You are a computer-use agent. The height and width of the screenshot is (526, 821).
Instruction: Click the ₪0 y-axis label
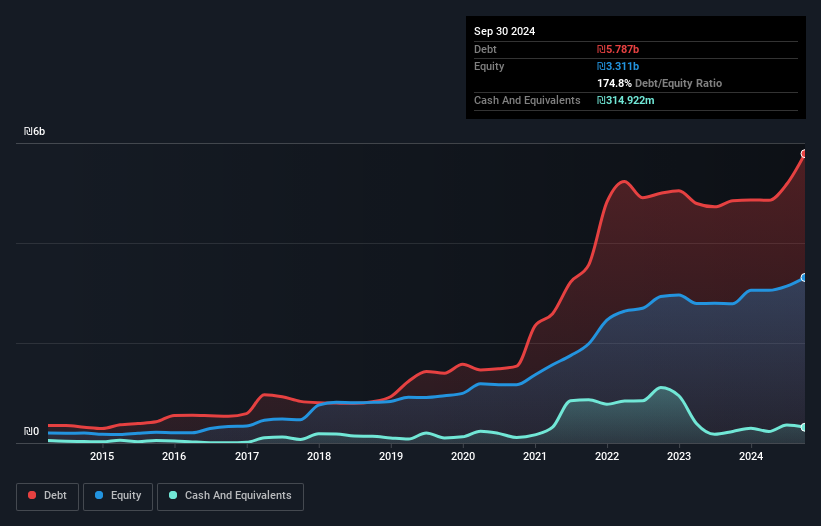pos(31,431)
